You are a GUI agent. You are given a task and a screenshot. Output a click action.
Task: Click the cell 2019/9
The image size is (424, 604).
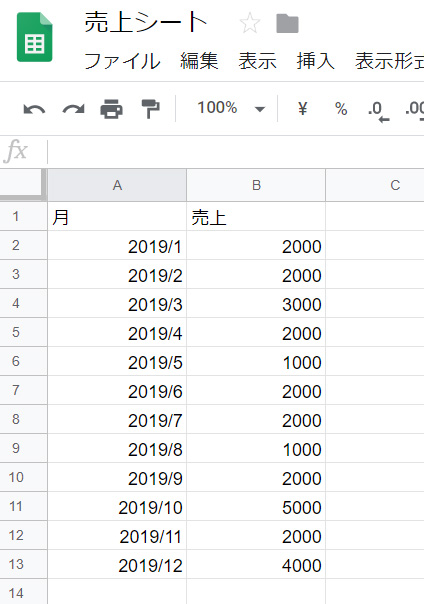(x=117, y=477)
